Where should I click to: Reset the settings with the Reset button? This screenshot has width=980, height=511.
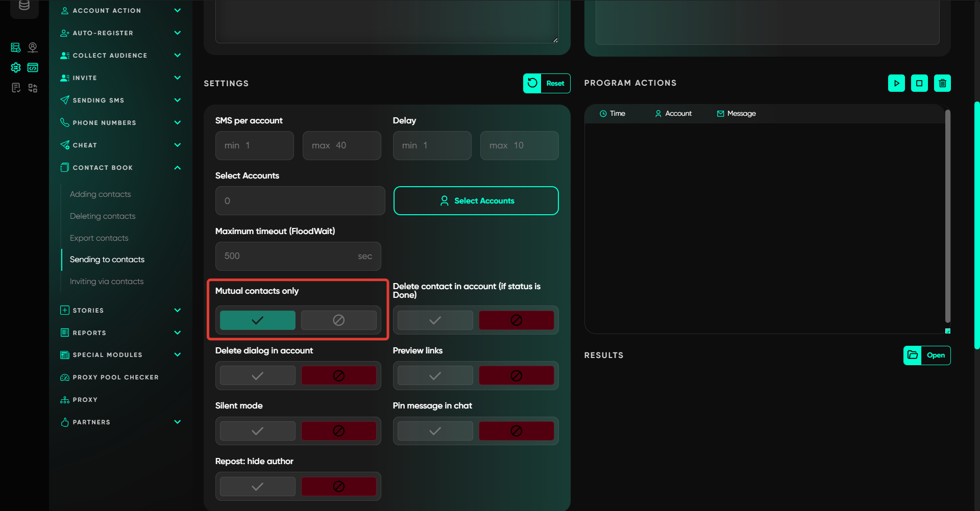[x=546, y=83]
